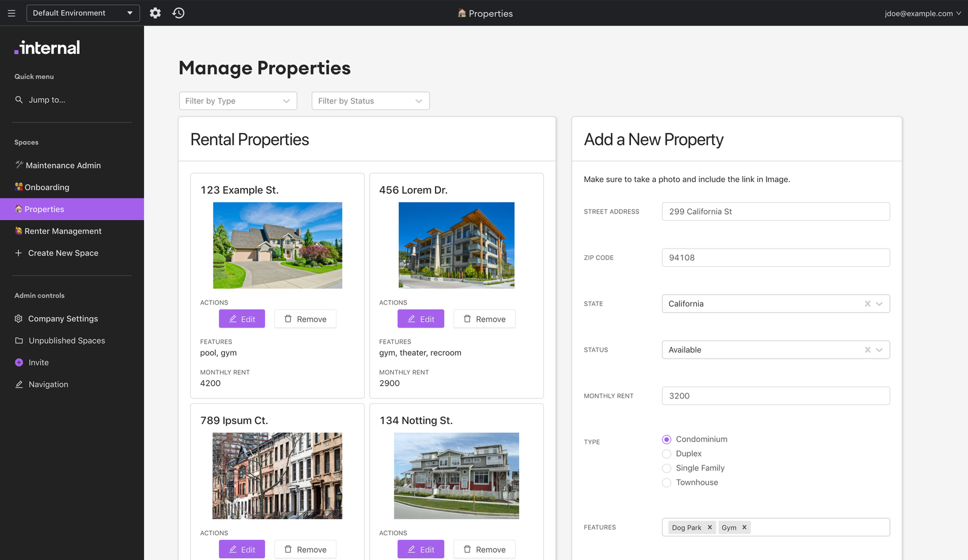The height and width of the screenshot is (560, 968).
Task: Expand the Status Available dropdown arrow
Action: [x=879, y=350]
